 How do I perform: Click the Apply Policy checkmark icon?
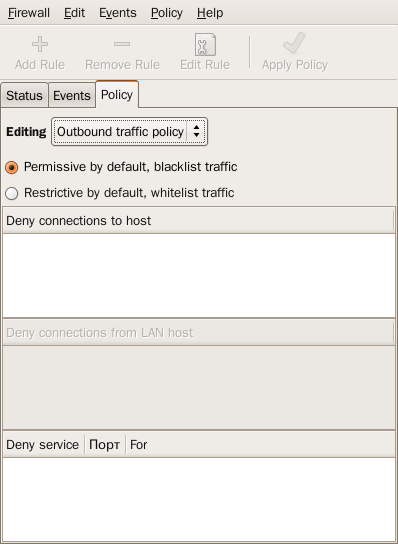tap(294, 43)
